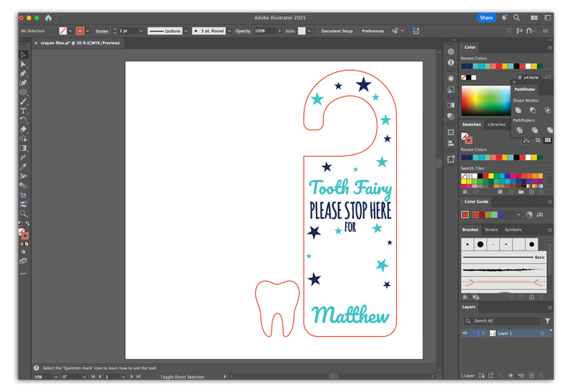Viewport: 572px width, 392px height.
Task: Switch to Symbols tab
Action: [x=513, y=230]
